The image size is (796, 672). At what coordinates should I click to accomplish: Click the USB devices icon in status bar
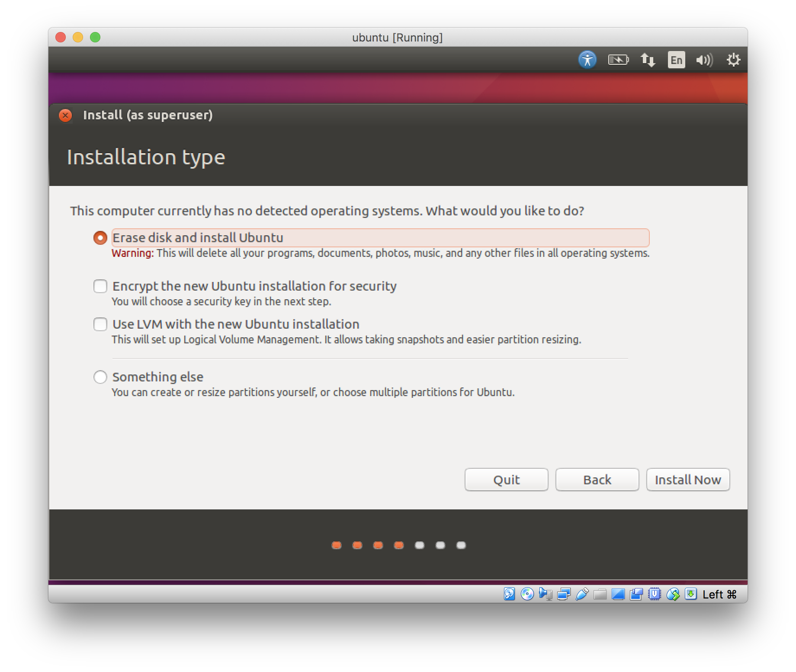click(582, 594)
